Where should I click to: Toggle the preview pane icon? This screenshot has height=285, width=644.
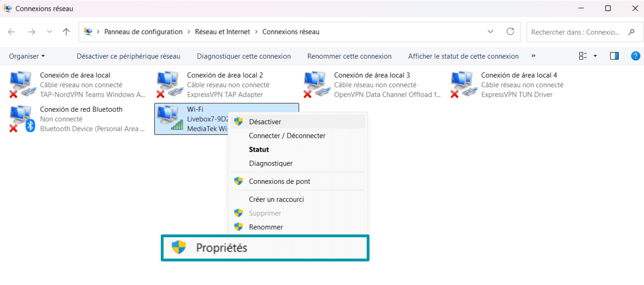614,56
